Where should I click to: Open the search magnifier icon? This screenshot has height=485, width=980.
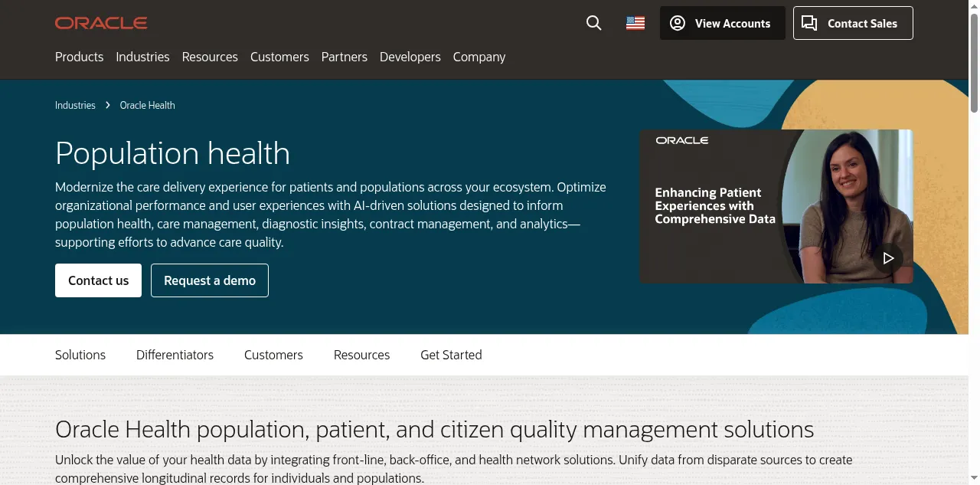(x=594, y=23)
